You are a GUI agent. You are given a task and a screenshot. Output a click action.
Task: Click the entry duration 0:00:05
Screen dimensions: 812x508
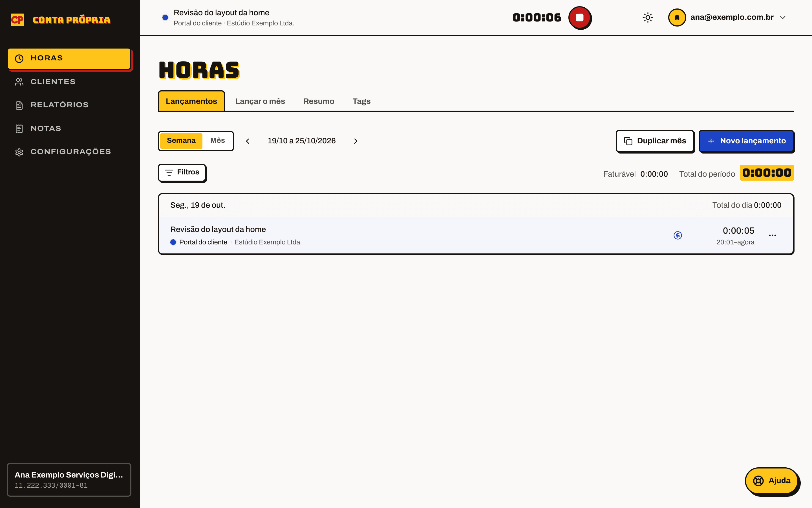tap(738, 231)
